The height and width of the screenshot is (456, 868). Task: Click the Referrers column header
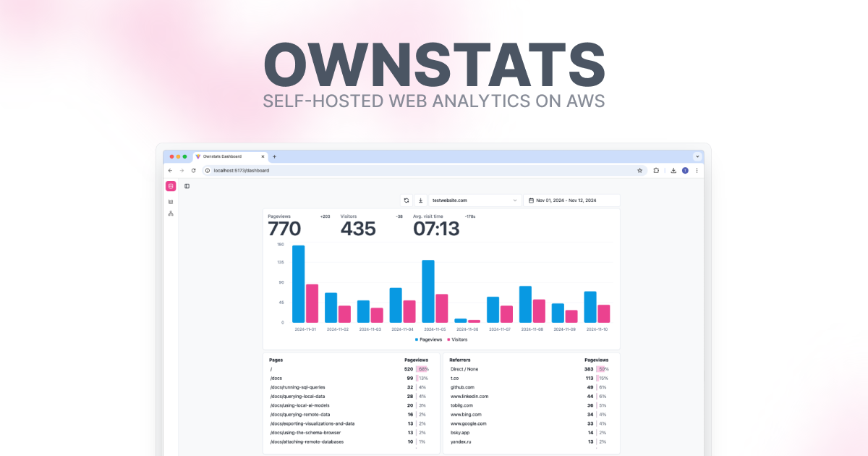[460, 360]
